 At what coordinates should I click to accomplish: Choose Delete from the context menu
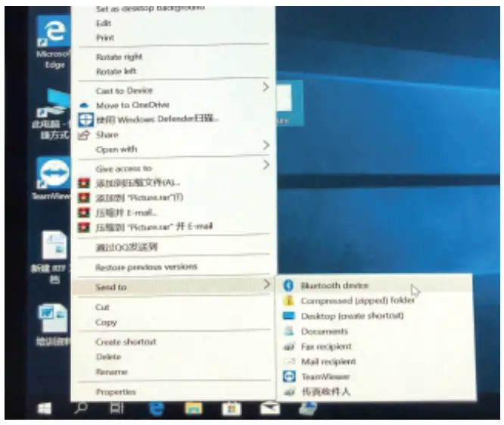click(108, 357)
